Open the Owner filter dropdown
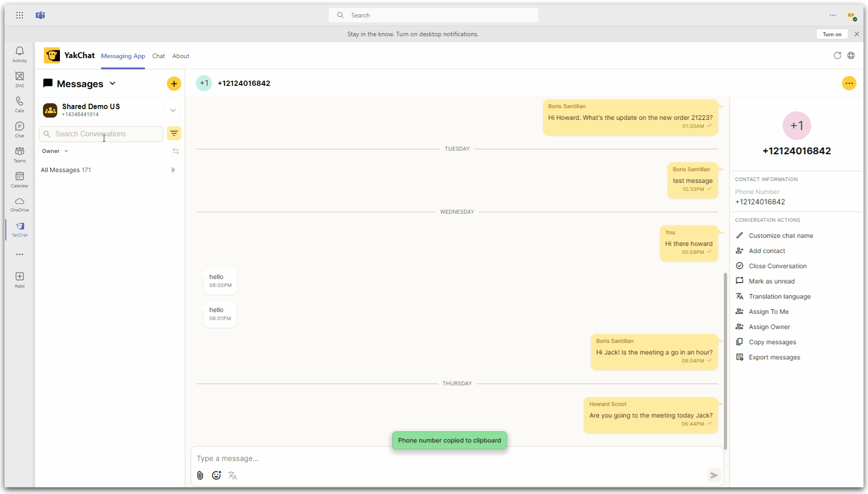 (x=55, y=151)
